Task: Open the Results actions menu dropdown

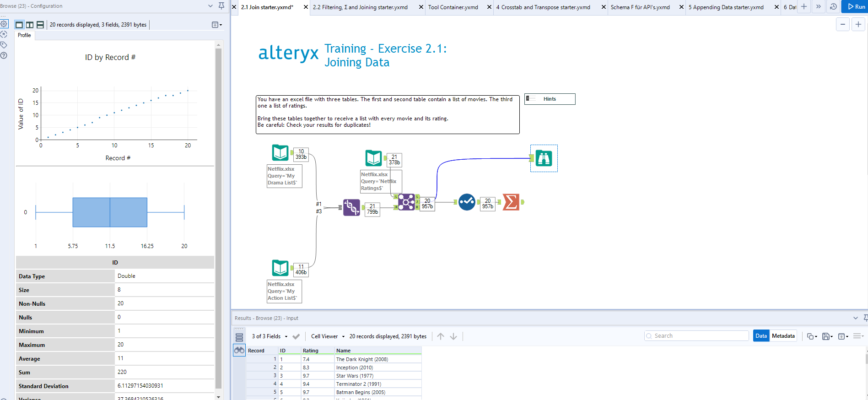Action: (858, 336)
